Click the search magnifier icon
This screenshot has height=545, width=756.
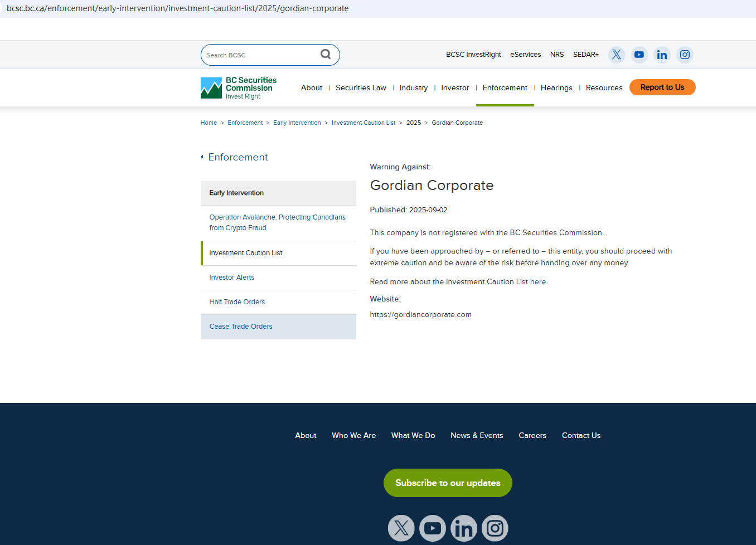pos(326,54)
